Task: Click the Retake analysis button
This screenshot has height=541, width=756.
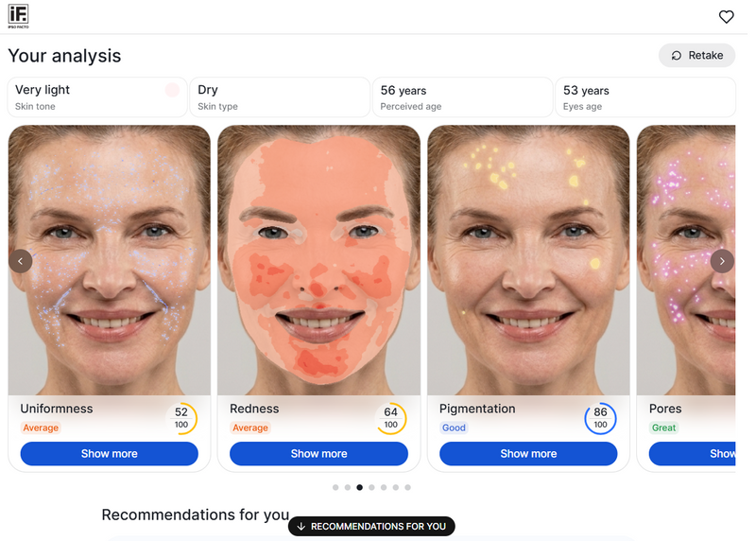Action: click(696, 56)
